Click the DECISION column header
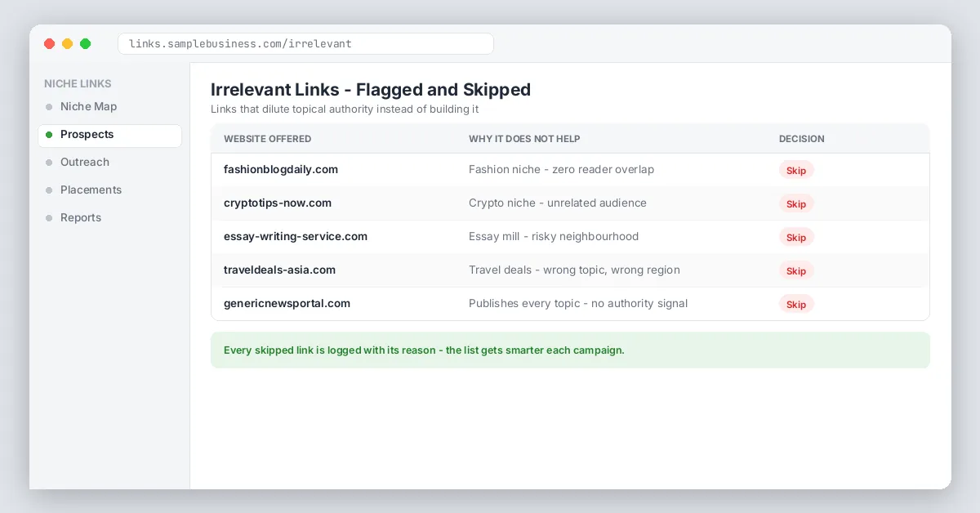This screenshot has height=513, width=980. point(802,139)
